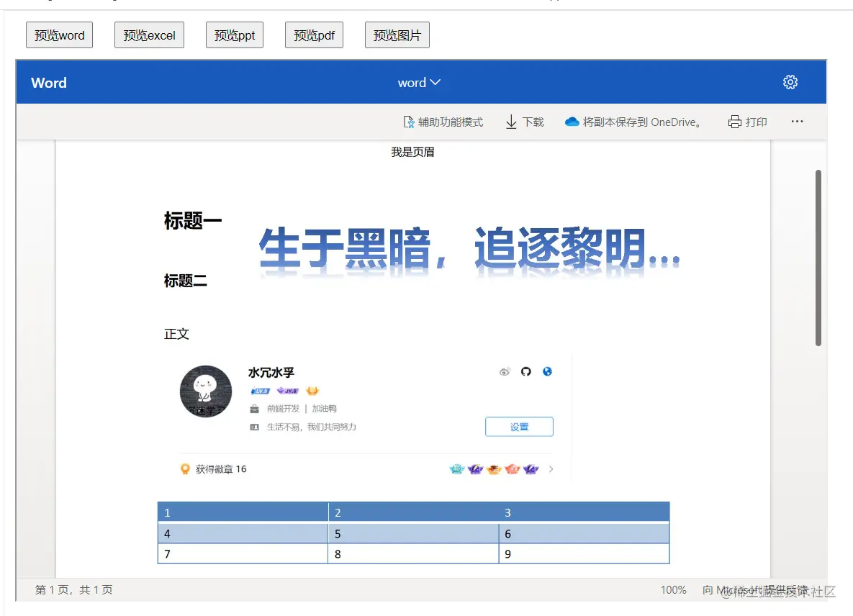This screenshot has width=853, height=616.
Task: Switch to 预览ppt preview
Action: tap(234, 35)
